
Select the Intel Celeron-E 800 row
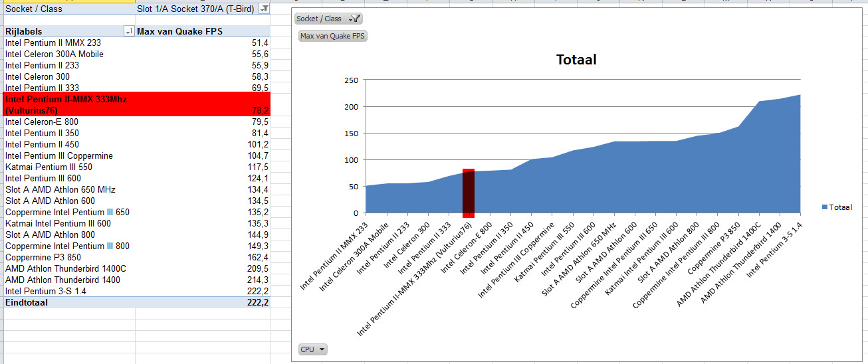coord(136,122)
